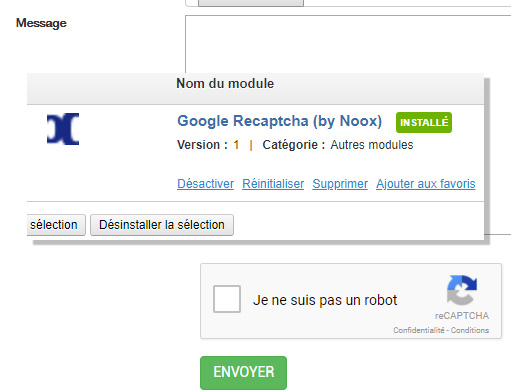Click Ajouter aux favoris link
511x392 pixels.
click(x=426, y=184)
